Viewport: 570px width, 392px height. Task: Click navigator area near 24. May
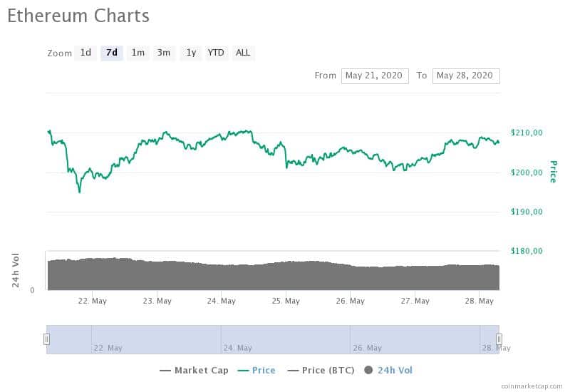click(238, 348)
